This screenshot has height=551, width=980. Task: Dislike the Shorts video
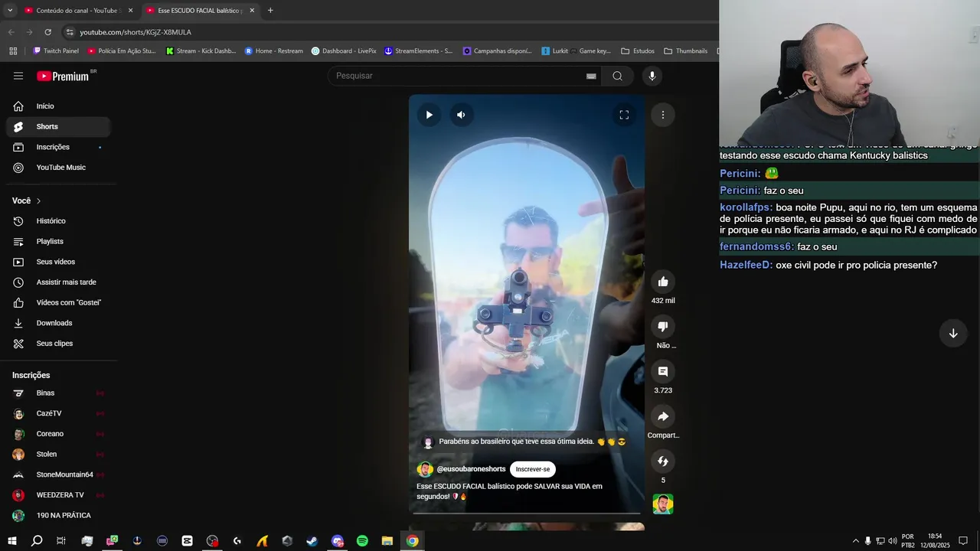[x=663, y=327]
